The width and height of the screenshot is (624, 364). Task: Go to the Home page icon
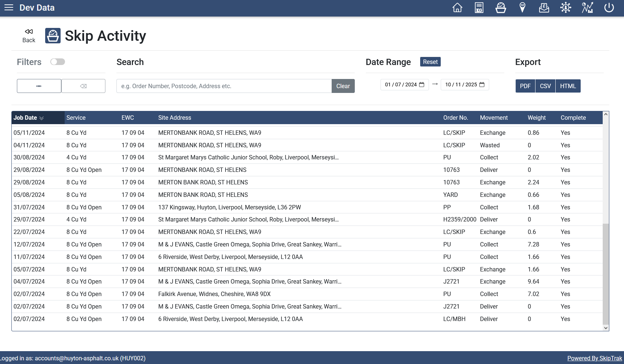click(457, 8)
